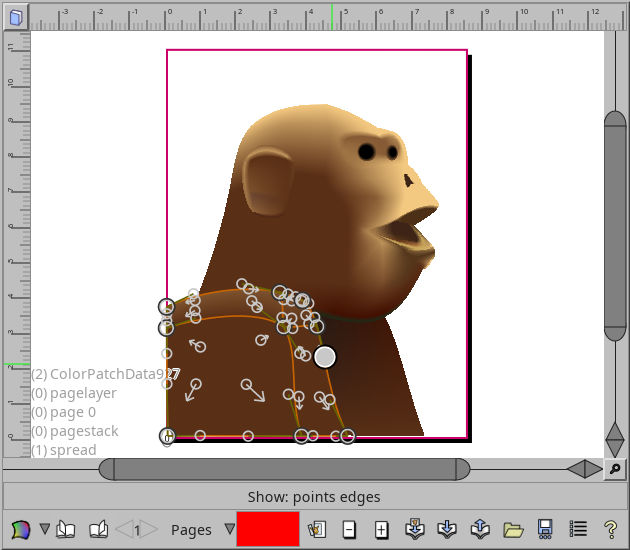Click the vertical ruler at mark 10

[x=16, y=85]
